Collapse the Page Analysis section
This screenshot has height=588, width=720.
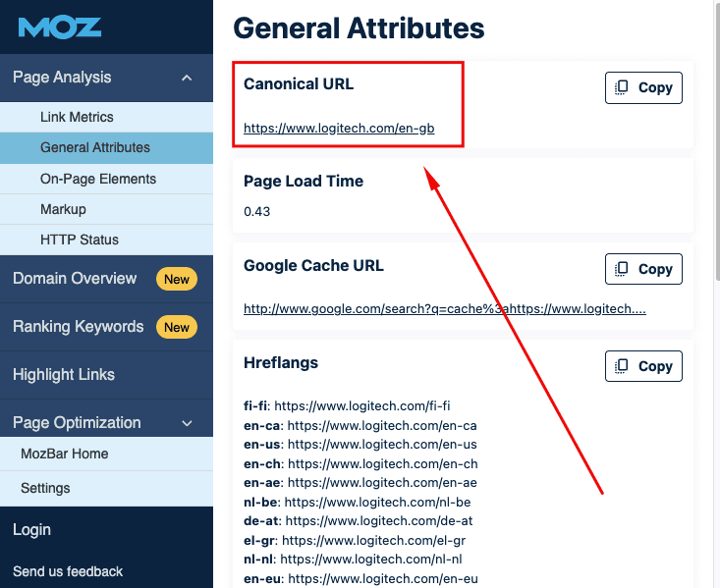point(187,78)
